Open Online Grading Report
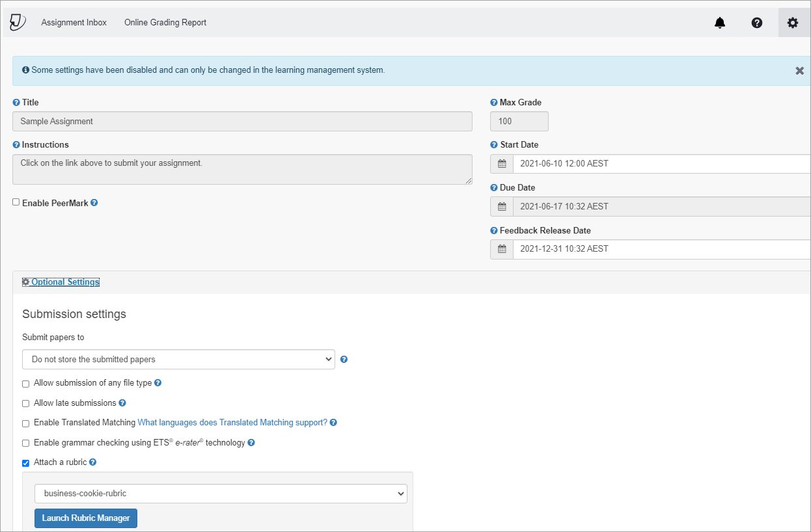Screen dimensions: 811x532 point(165,23)
